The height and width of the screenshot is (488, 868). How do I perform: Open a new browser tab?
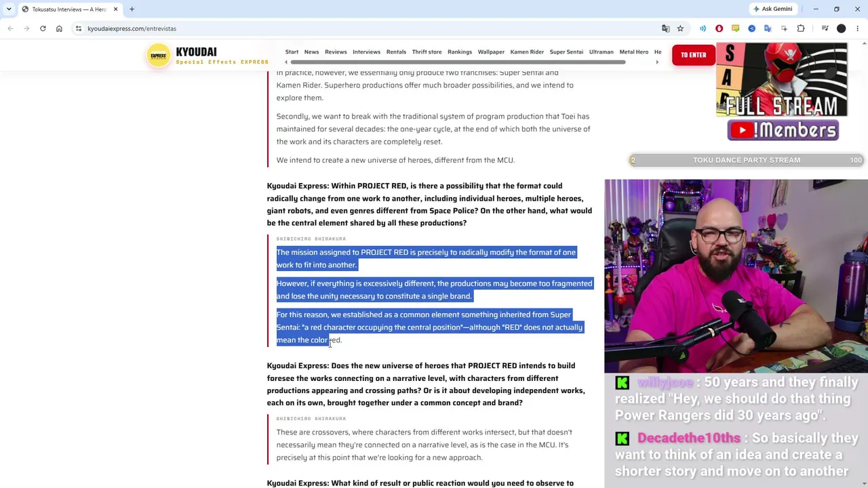(132, 9)
